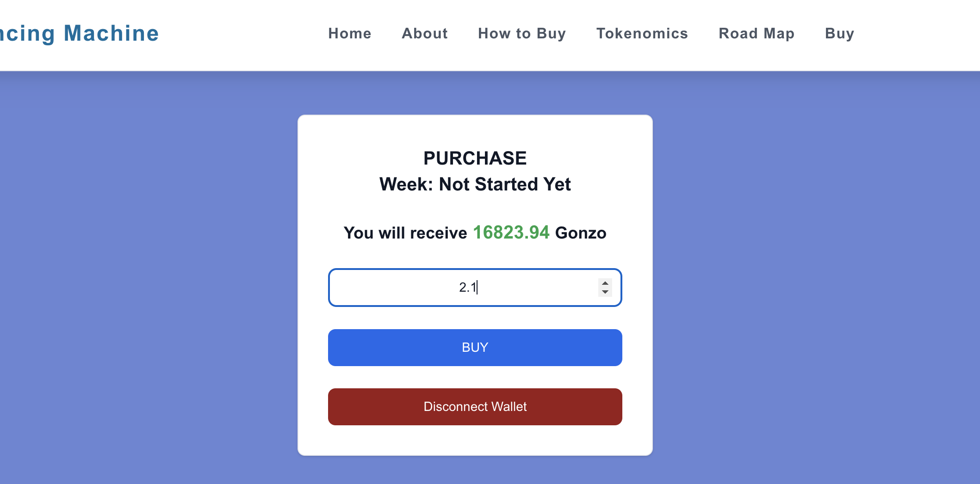
Task: Open the Home nav link
Action: click(x=350, y=33)
